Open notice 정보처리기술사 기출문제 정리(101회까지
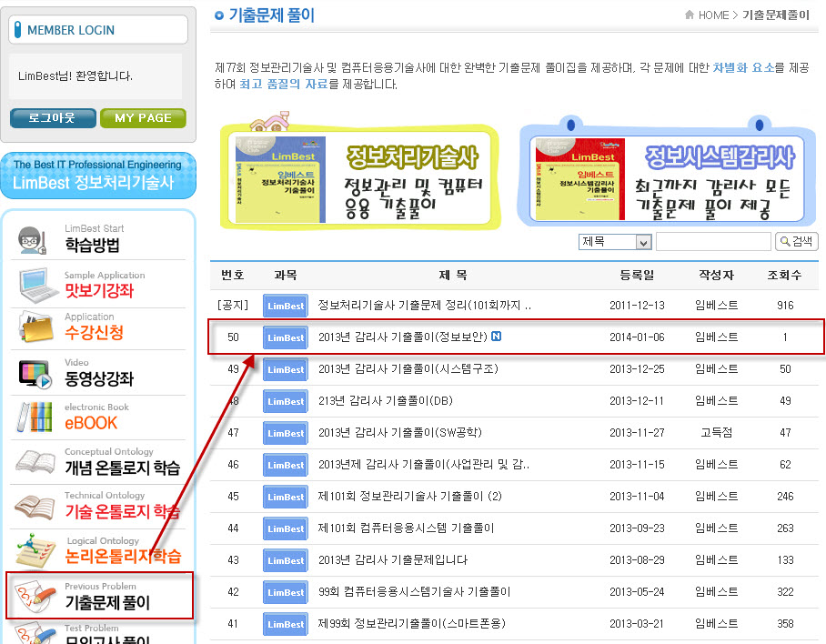This screenshot has height=644, width=826. 424,306
